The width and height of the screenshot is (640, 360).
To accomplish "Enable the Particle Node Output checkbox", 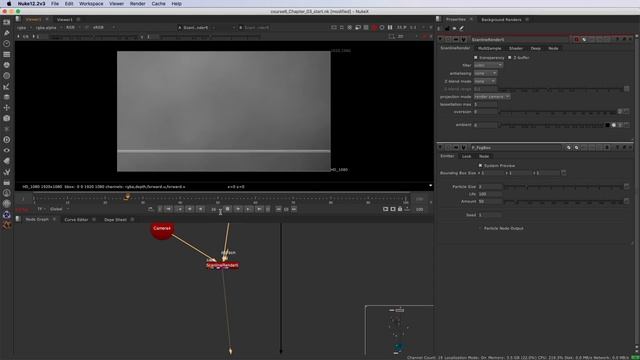I will coord(480,229).
